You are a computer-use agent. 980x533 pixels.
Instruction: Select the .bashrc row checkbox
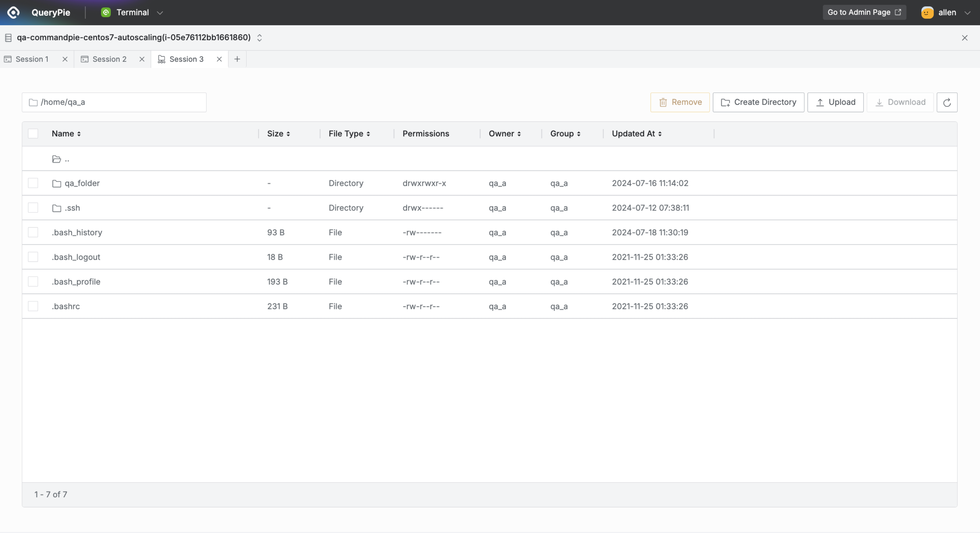[33, 306]
